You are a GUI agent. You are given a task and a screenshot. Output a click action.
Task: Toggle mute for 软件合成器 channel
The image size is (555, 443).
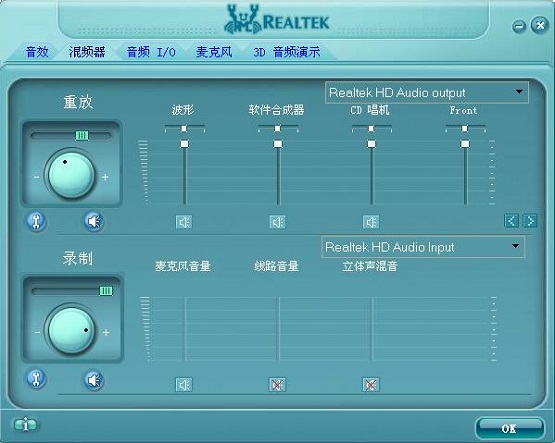(278, 222)
